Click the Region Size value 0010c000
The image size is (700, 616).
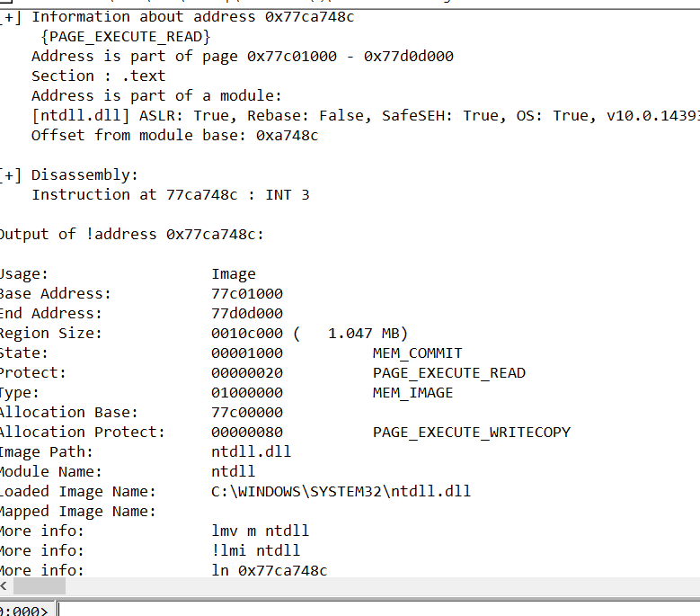tap(246, 333)
